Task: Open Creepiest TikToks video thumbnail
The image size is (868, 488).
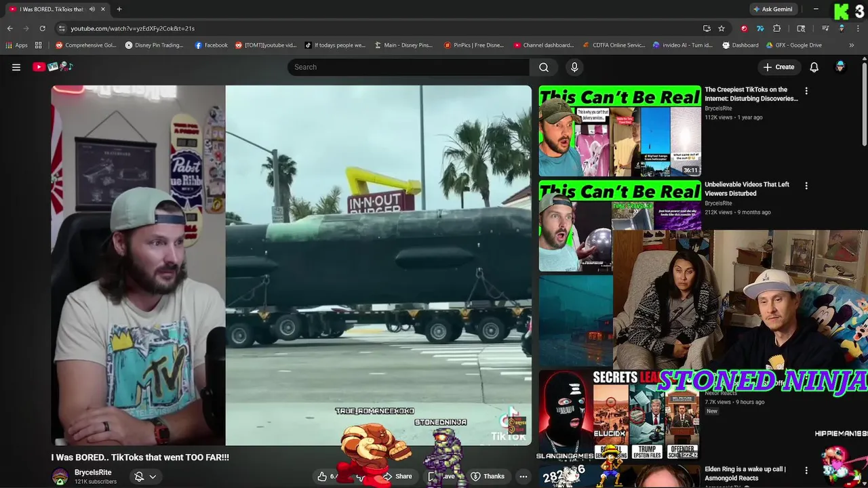Action: pos(620,131)
